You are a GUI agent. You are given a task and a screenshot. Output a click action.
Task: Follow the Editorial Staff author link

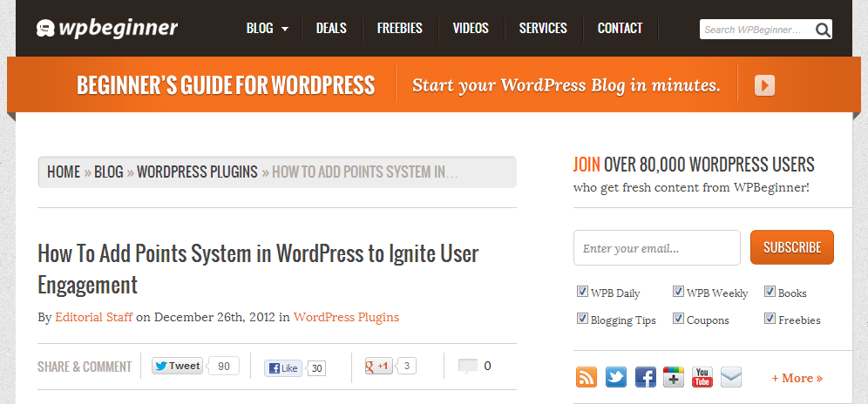(93, 317)
